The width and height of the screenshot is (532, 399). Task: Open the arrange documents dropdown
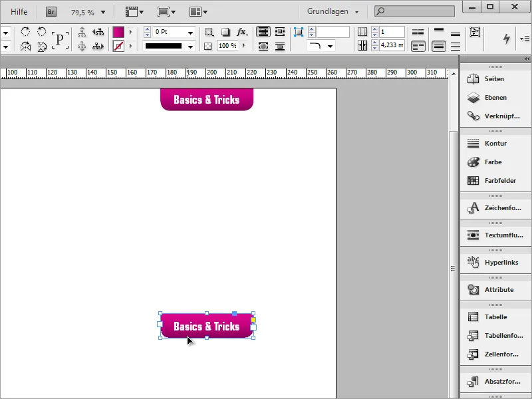coord(198,12)
